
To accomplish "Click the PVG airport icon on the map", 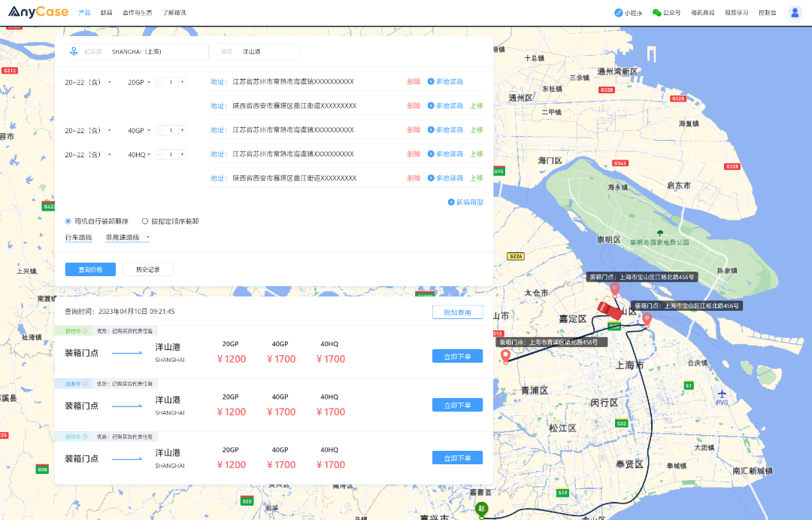I will (722, 394).
